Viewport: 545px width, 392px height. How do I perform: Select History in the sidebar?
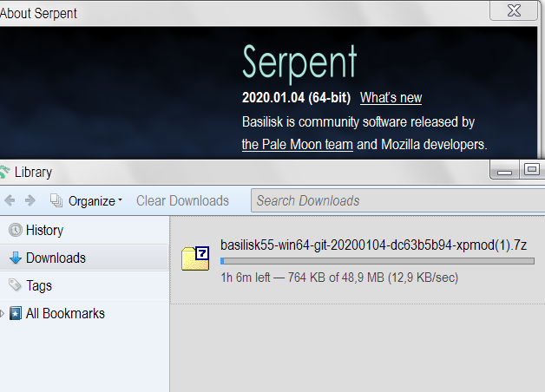tap(84, 230)
